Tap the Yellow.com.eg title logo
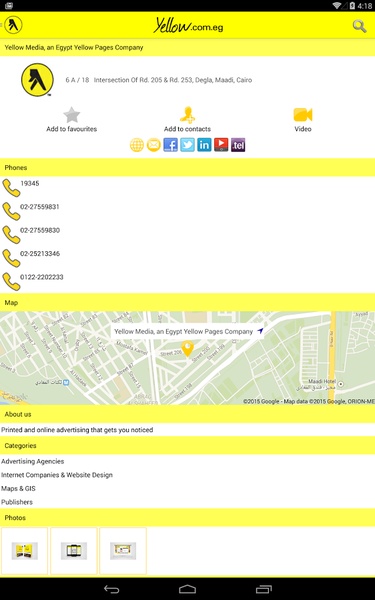 point(188,25)
